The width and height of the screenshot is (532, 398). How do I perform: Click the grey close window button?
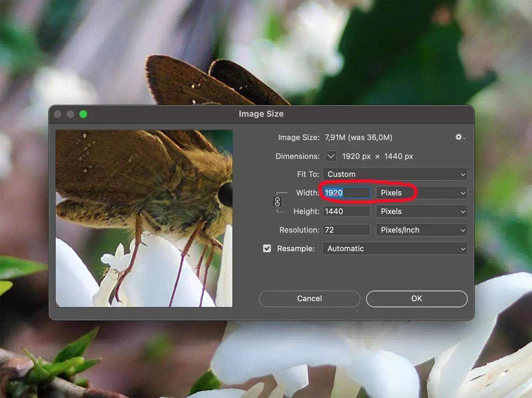pyautogui.click(x=58, y=114)
